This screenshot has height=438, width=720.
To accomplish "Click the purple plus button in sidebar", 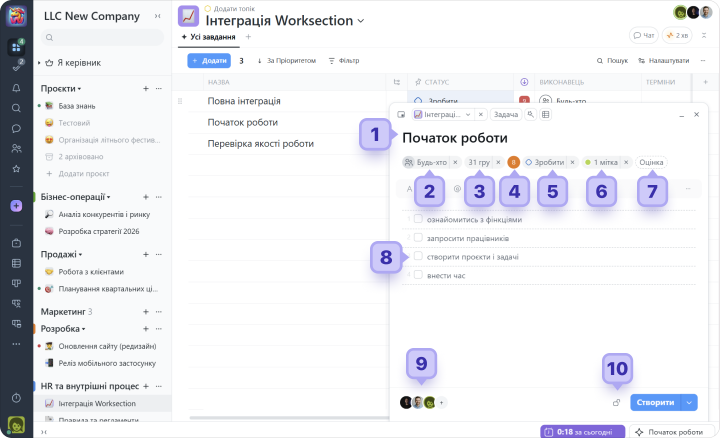I will [x=16, y=206].
